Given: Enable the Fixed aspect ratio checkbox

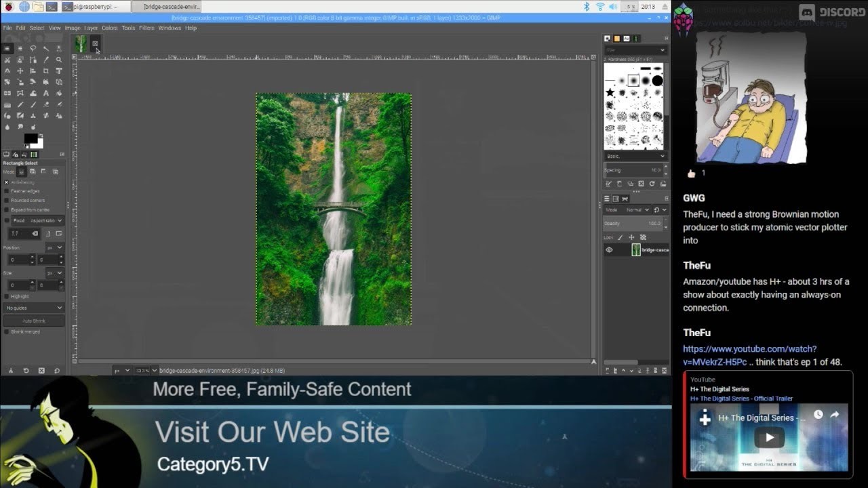Looking at the screenshot, I should coord(7,220).
